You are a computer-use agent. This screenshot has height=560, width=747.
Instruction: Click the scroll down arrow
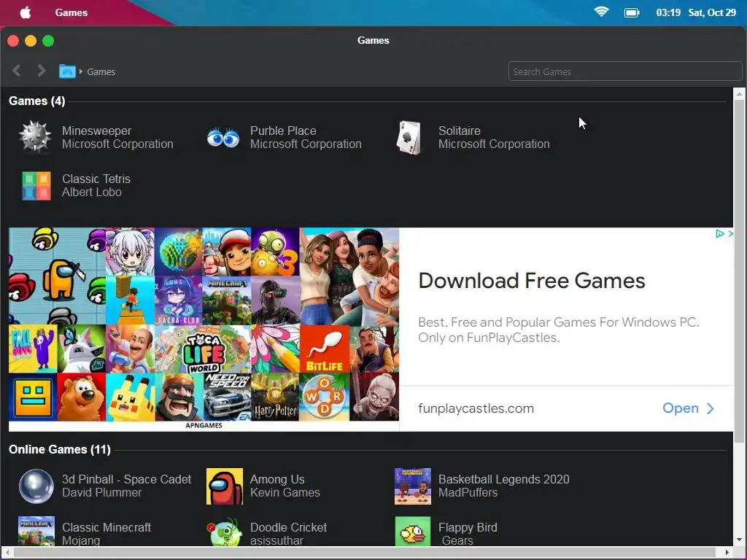click(739, 540)
